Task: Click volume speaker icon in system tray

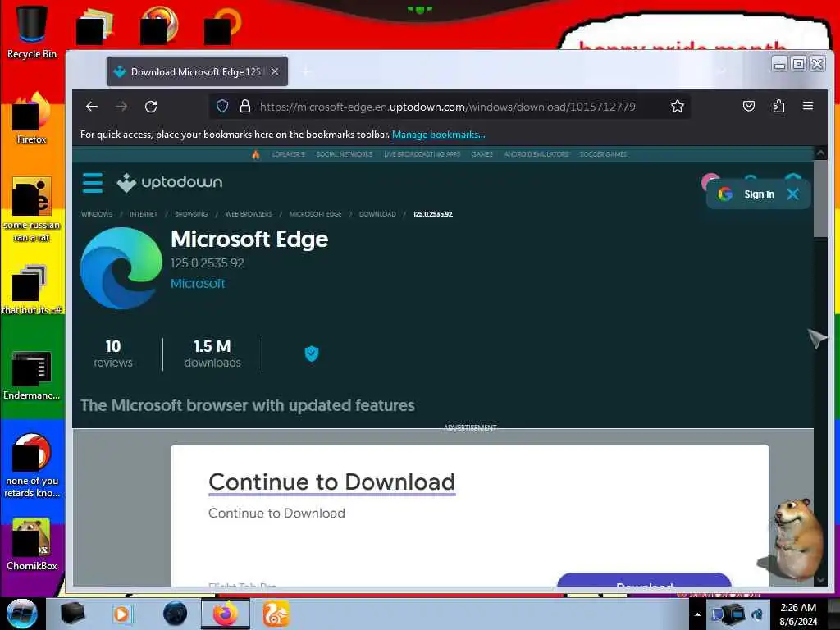Action: 757,614
